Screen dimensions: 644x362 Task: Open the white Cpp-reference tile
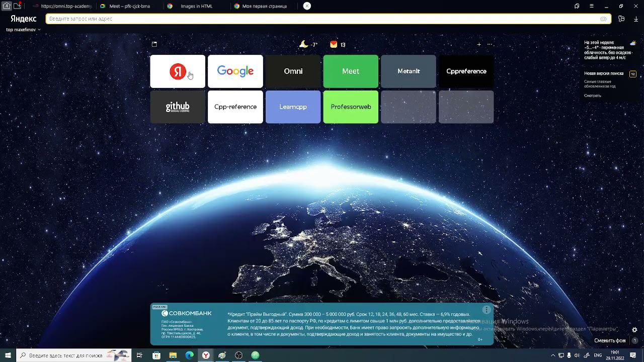(235, 107)
